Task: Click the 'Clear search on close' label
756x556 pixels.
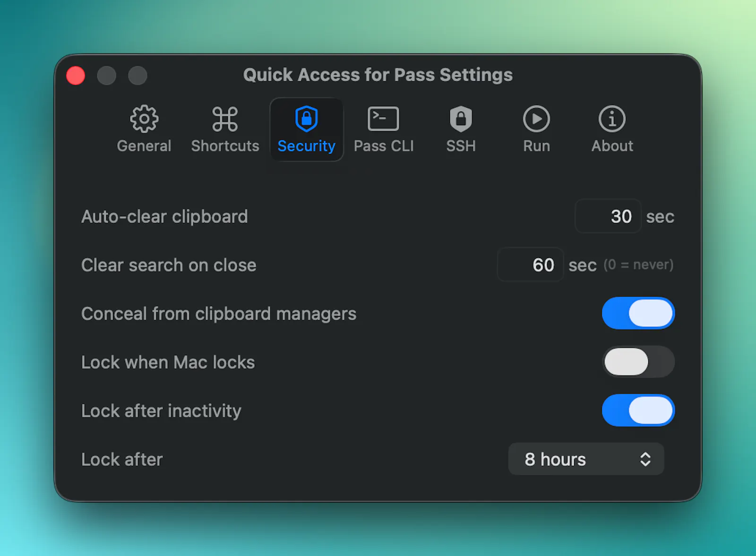Action: click(x=169, y=265)
